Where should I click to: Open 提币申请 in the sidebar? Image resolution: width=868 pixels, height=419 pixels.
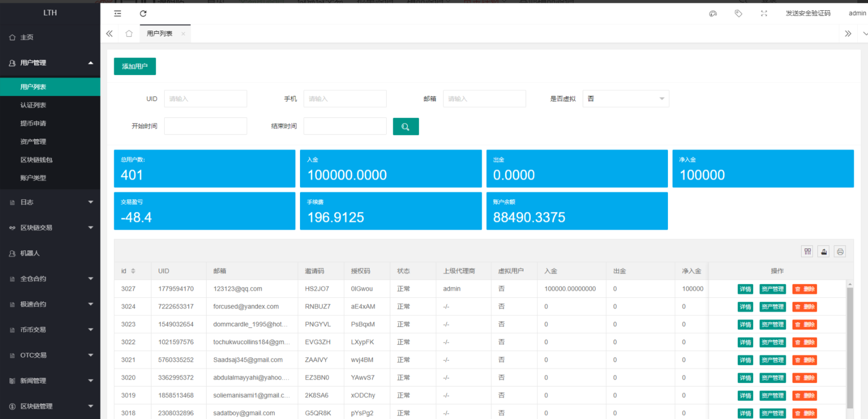(x=33, y=123)
